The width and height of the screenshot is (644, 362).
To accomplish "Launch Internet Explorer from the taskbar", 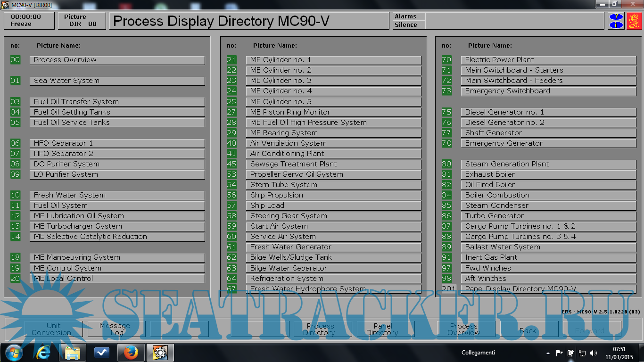I will point(43,353).
